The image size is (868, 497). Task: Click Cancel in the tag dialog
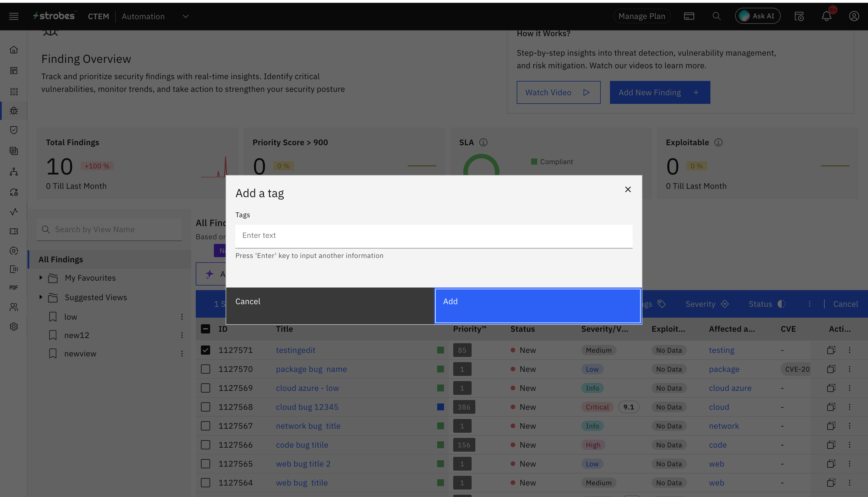coord(330,306)
